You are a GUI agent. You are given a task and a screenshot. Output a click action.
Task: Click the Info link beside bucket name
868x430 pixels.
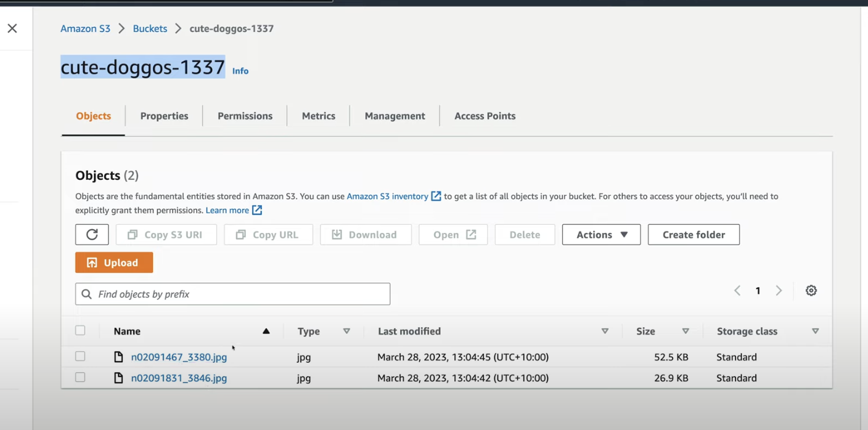click(240, 71)
